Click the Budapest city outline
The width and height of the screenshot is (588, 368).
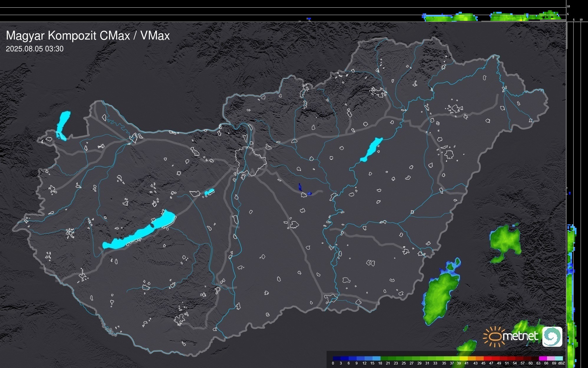(251, 161)
